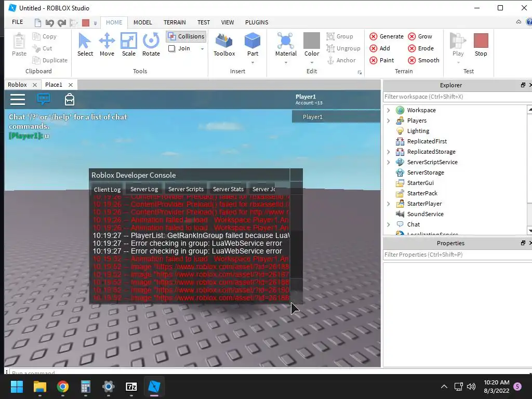Image resolution: width=532 pixels, height=399 pixels.
Task: Click the Paste clipboard icon
Action: (x=19, y=41)
